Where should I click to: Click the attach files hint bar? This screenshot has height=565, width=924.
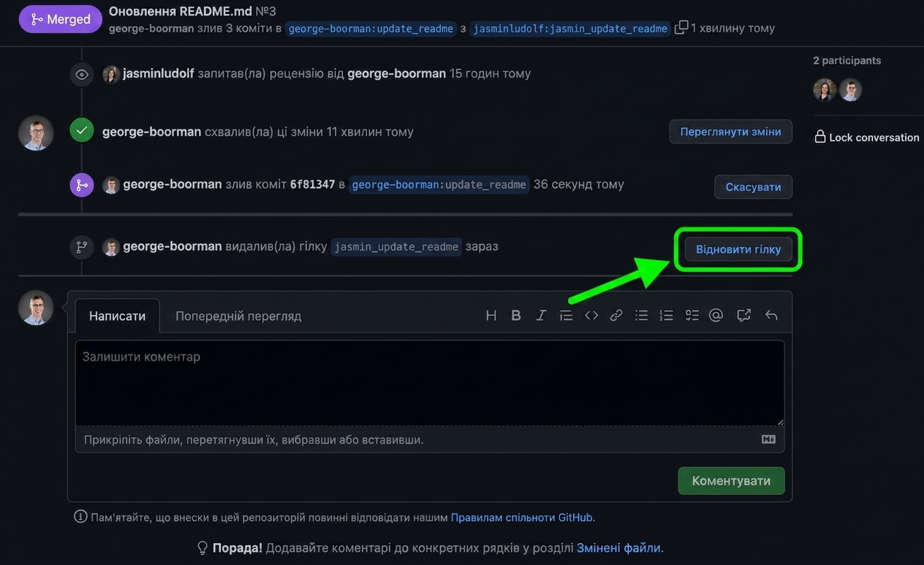coord(430,439)
